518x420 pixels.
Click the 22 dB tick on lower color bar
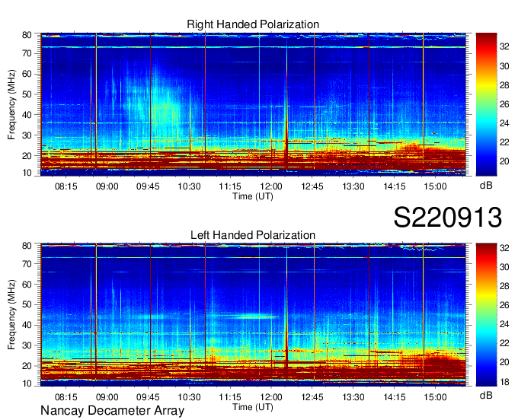504,343
